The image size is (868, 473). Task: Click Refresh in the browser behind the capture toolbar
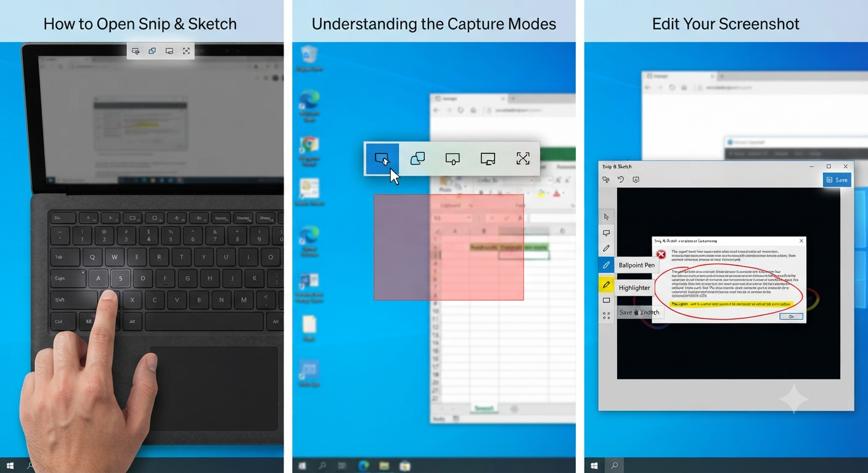[461, 110]
